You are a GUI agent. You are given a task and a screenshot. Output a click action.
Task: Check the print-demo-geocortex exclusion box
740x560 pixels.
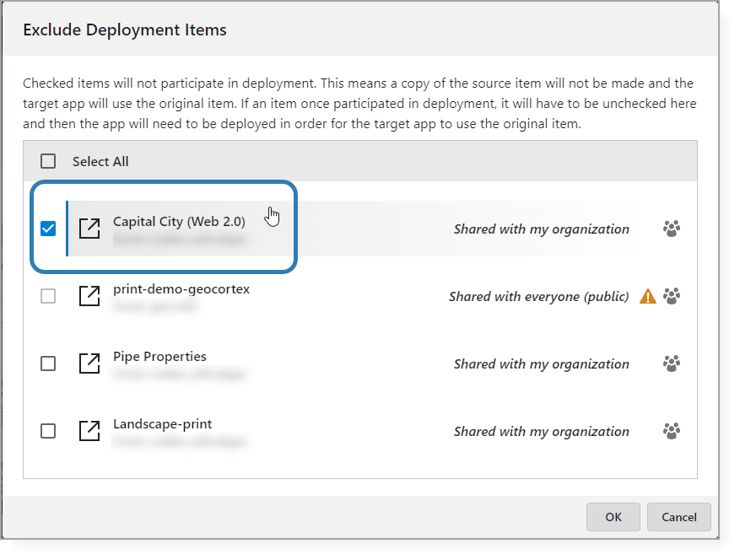[x=48, y=296]
